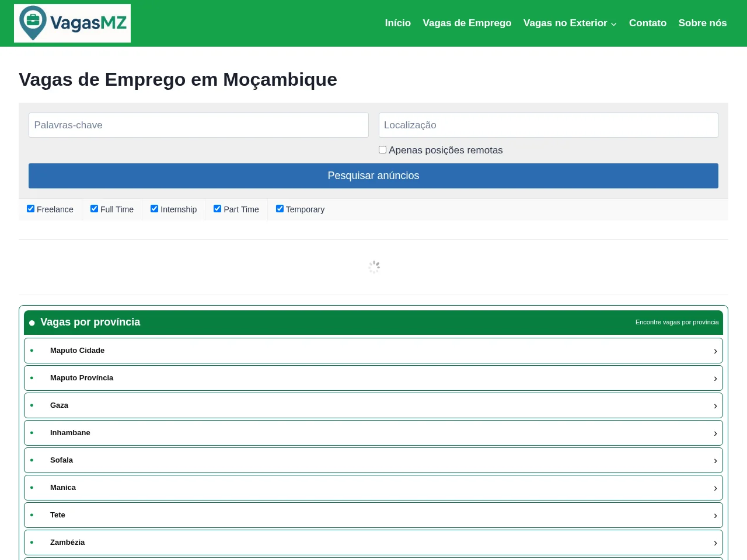Open the Inhambane province link
The height and width of the screenshot is (560, 747).
point(373,433)
